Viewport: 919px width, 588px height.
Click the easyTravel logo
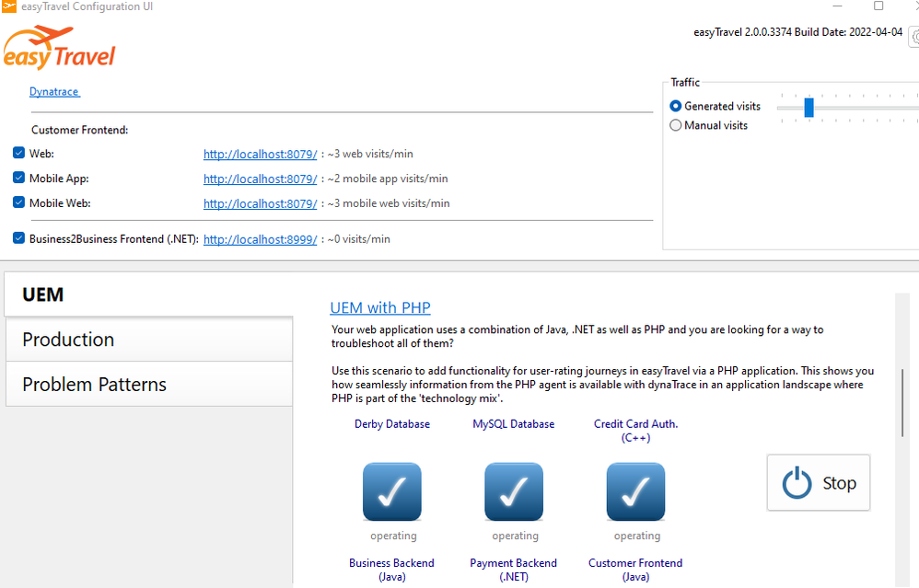tap(60, 49)
